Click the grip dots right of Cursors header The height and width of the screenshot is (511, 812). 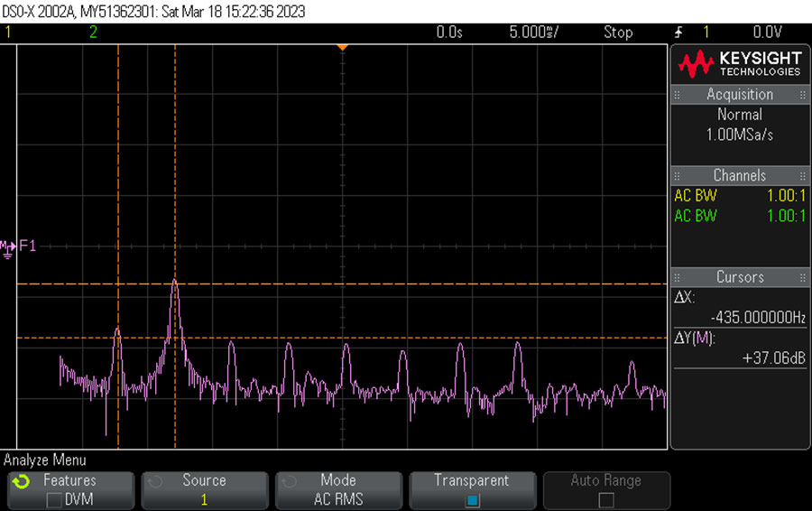click(x=803, y=277)
